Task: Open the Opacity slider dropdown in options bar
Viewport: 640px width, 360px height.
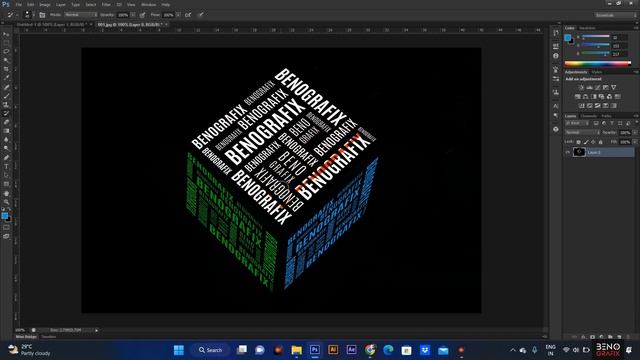Action: pos(133,15)
